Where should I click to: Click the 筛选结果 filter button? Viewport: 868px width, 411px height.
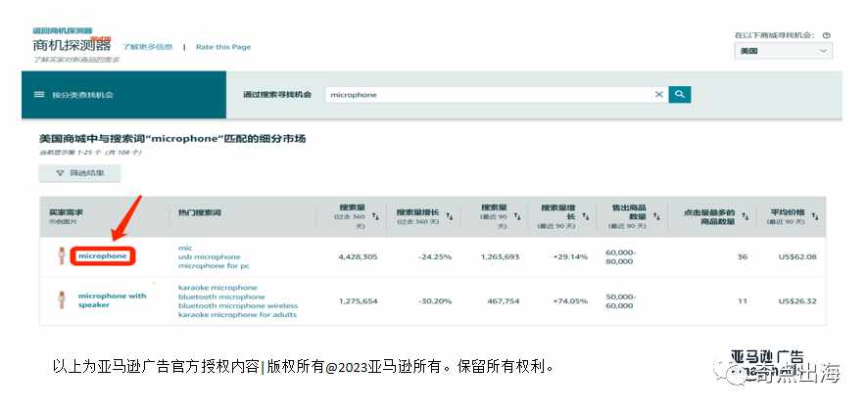[79, 173]
